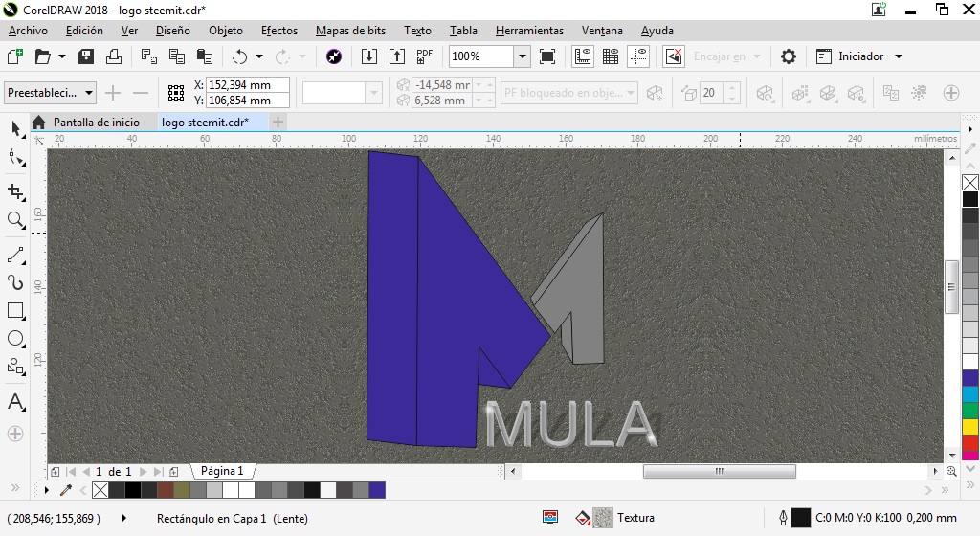This screenshot has height=536, width=980.
Task: Select the Text tool
Action: coord(15,402)
